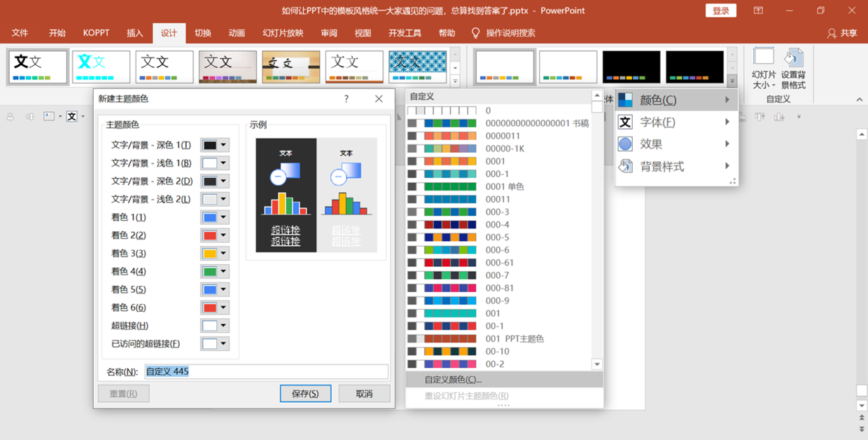
Task: Expand the themes gallery More arrow
Action: tap(455, 81)
